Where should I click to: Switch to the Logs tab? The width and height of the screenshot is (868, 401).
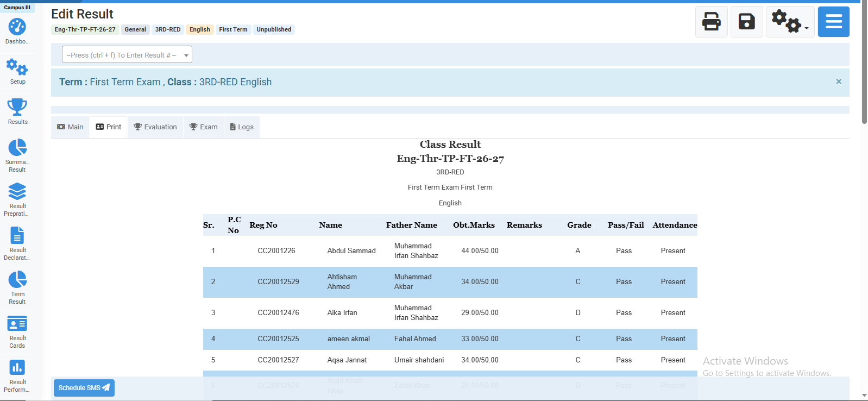(242, 127)
